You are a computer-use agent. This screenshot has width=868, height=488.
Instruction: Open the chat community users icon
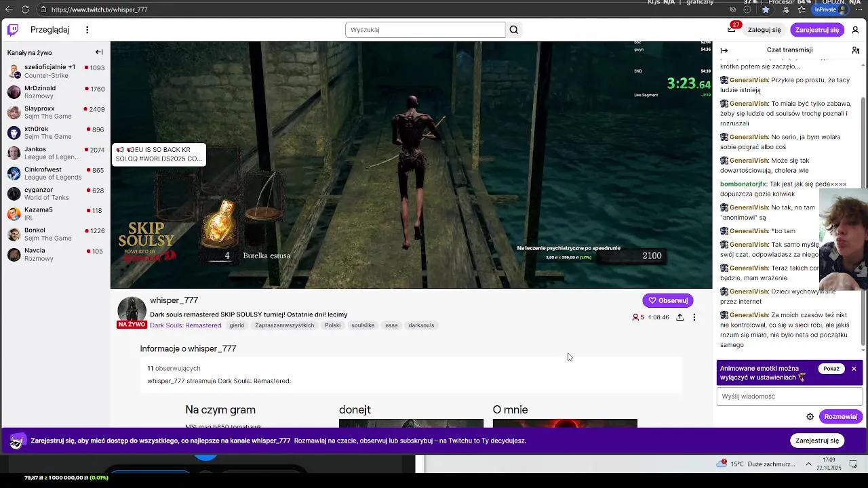point(856,50)
